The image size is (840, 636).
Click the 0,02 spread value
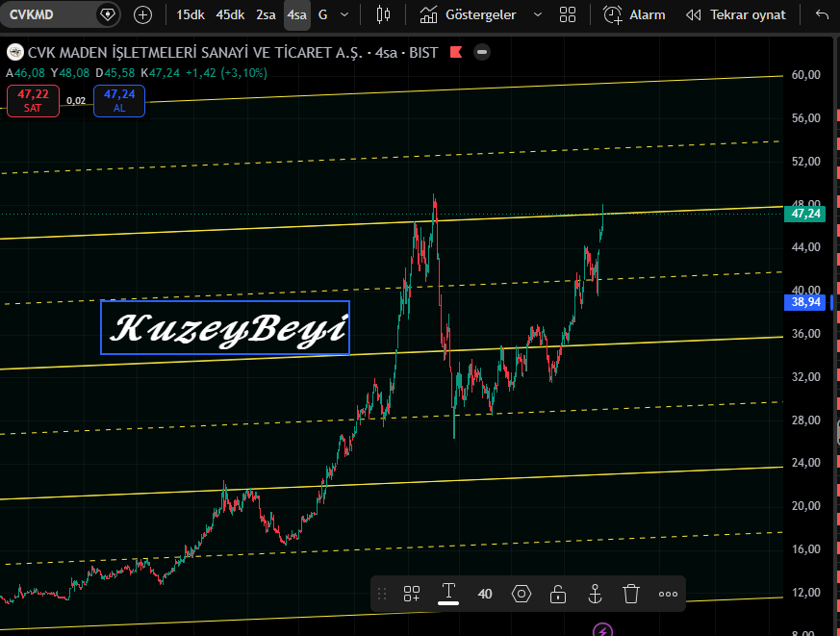tap(76, 101)
